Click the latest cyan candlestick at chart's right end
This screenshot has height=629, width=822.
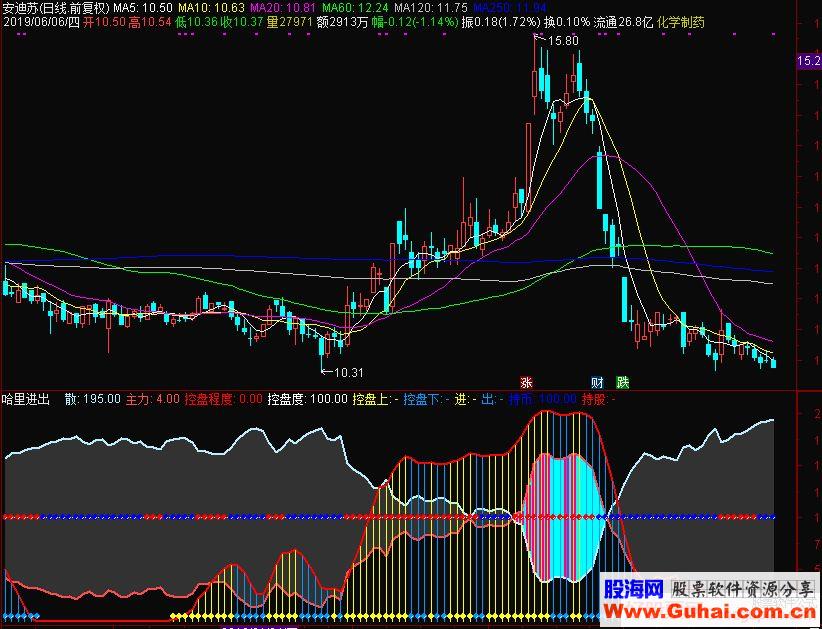tap(773, 363)
